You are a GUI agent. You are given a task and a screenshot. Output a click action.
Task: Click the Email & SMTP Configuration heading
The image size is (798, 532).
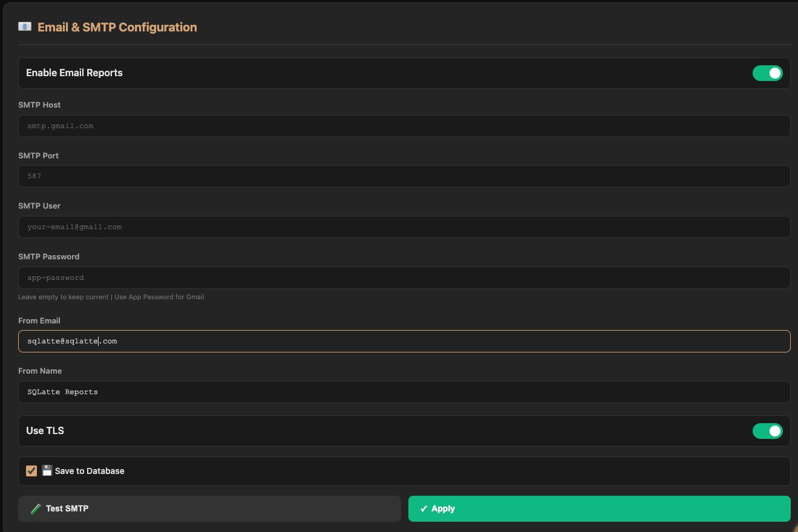click(117, 27)
